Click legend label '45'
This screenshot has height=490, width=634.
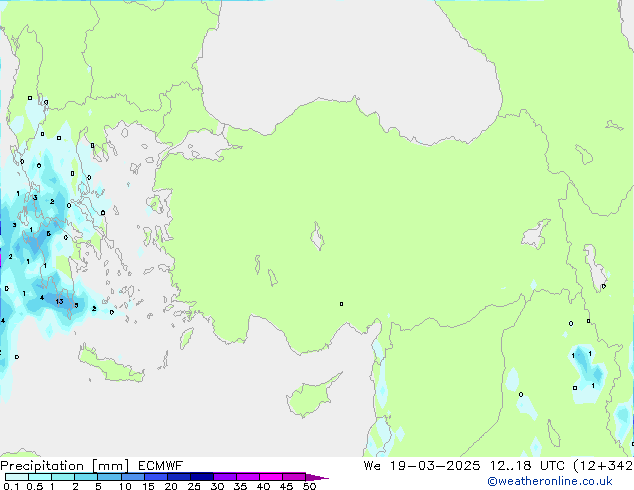[x=286, y=486]
